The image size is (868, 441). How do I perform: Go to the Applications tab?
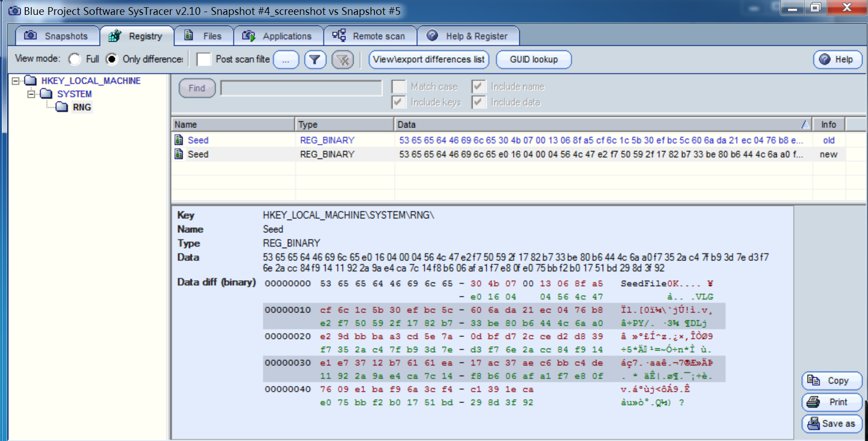tap(279, 36)
